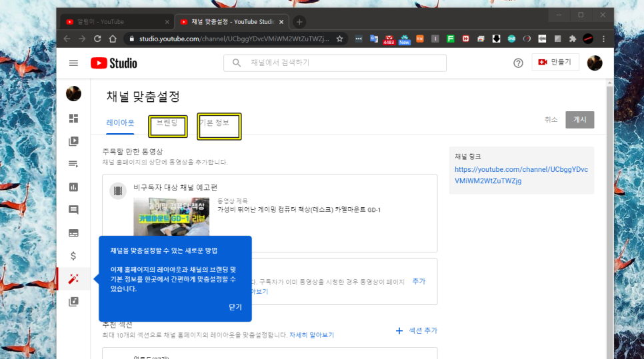644x359 pixels.
Task: Open the Subtitles sidebar icon
Action: (73, 233)
